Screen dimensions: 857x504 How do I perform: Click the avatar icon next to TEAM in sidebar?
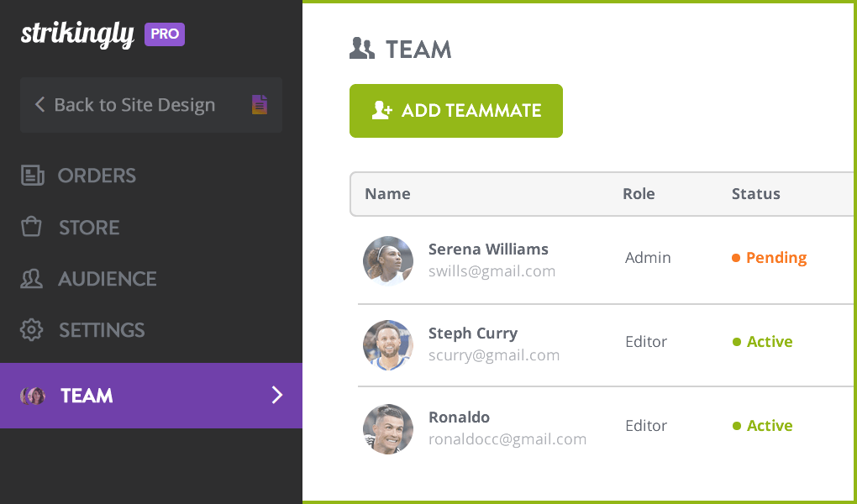tap(33, 396)
